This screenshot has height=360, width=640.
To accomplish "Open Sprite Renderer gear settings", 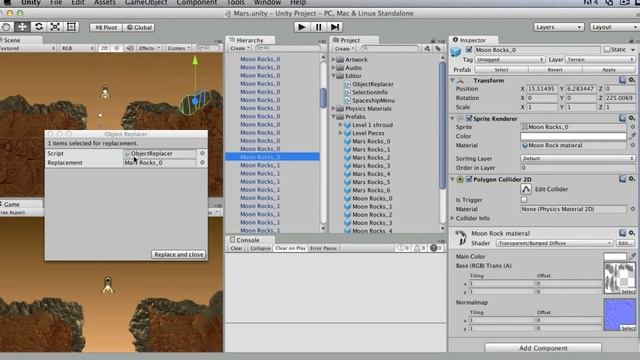I will (x=632, y=118).
